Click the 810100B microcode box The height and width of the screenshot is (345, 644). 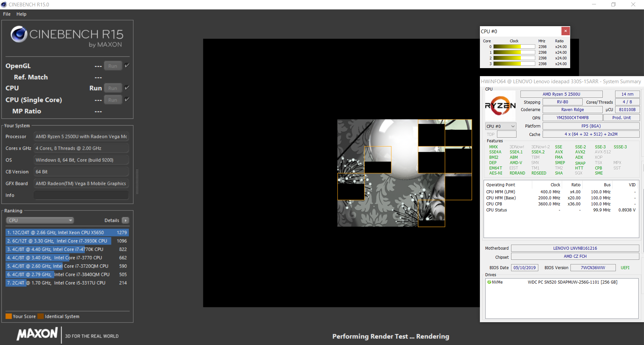627,110
